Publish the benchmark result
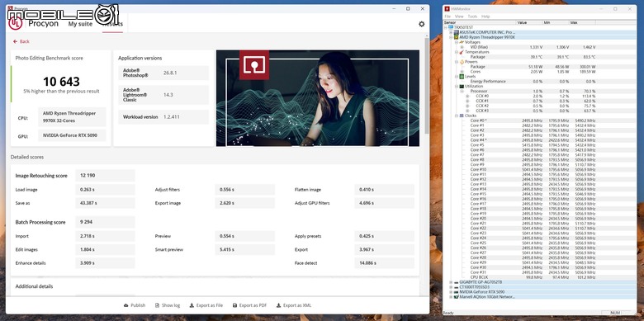The height and width of the screenshot is (321, 644). click(135, 305)
